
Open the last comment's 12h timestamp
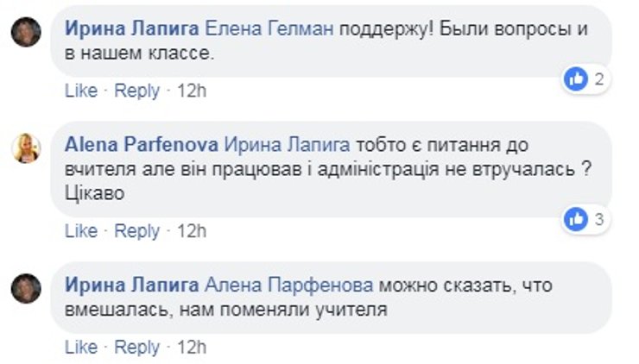(192, 347)
